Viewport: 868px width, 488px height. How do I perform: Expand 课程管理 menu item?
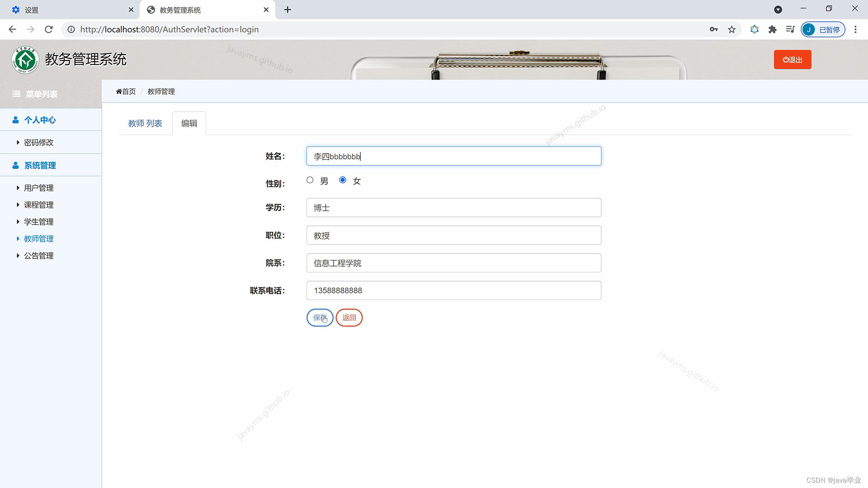[x=38, y=205]
